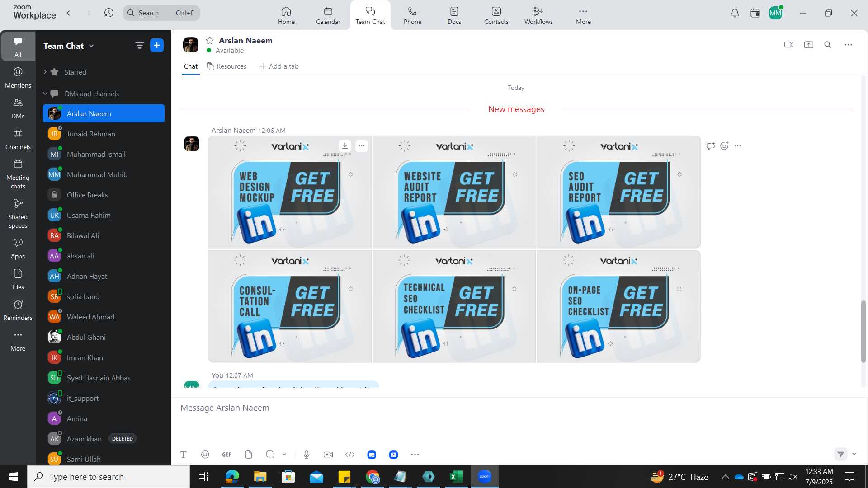Click the Search box
This screenshot has height=488, width=868.
click(161, 13)
